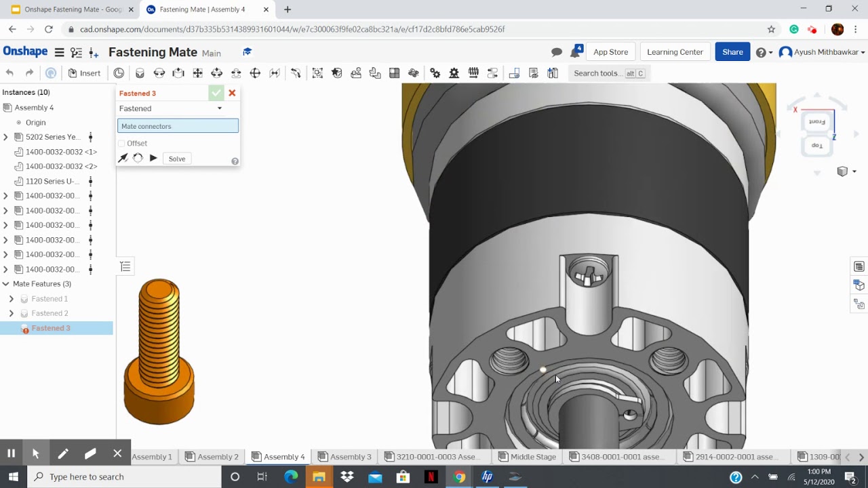Image resolution: width=868 pixels, height=488 pixels.
Task: Select the Gear relation tool
Action: [435, 73]
